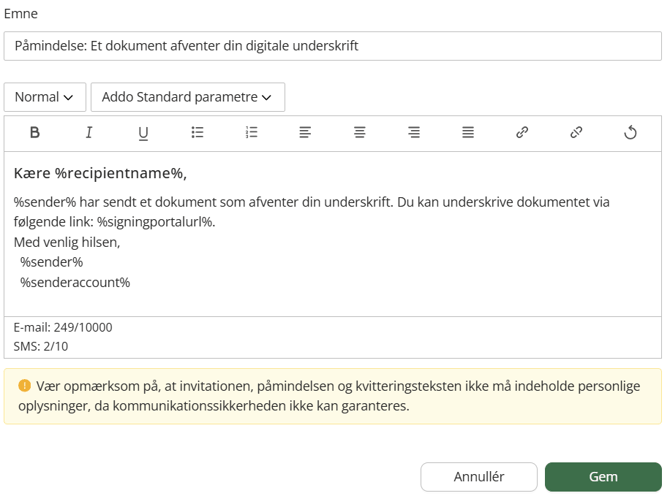Align text to the left
The height and width of the screenshot is (504, 670).
[x=305, y=133]
